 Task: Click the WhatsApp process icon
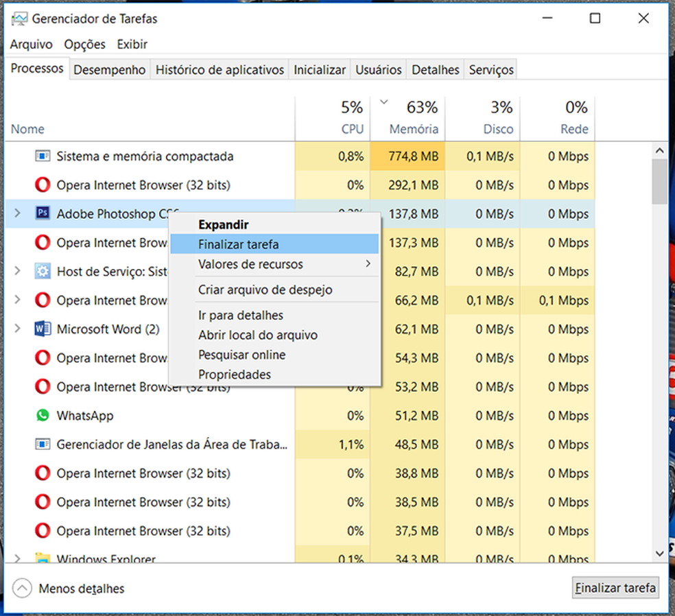pos(43,416)
